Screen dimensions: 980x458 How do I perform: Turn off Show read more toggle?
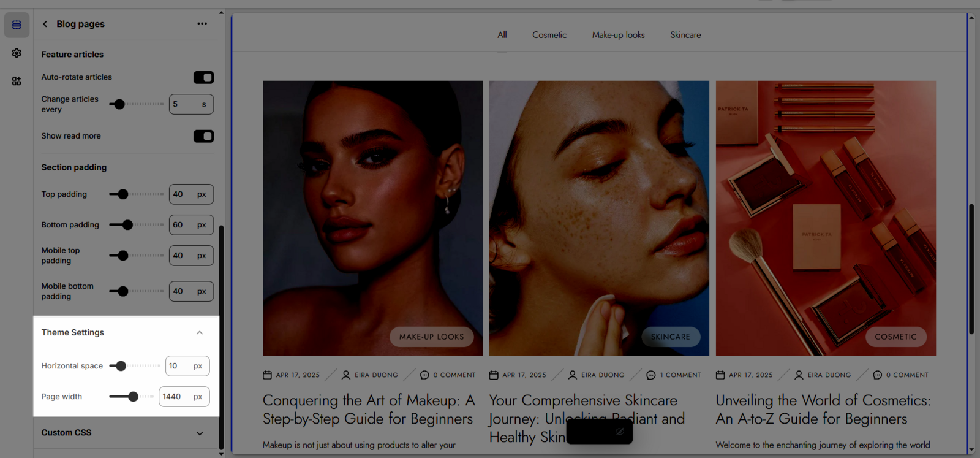click(x=203, y=136)
